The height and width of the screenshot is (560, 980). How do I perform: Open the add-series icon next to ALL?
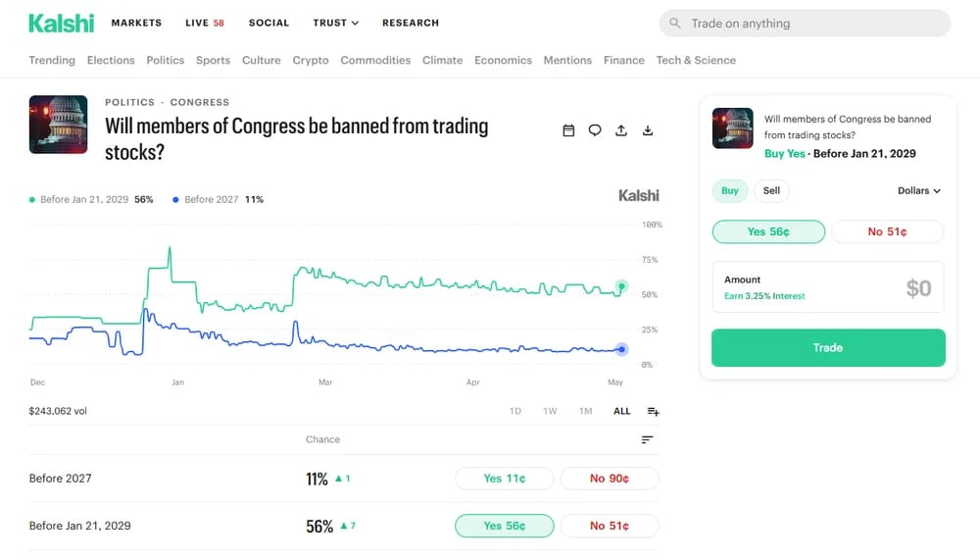[653, 411]
